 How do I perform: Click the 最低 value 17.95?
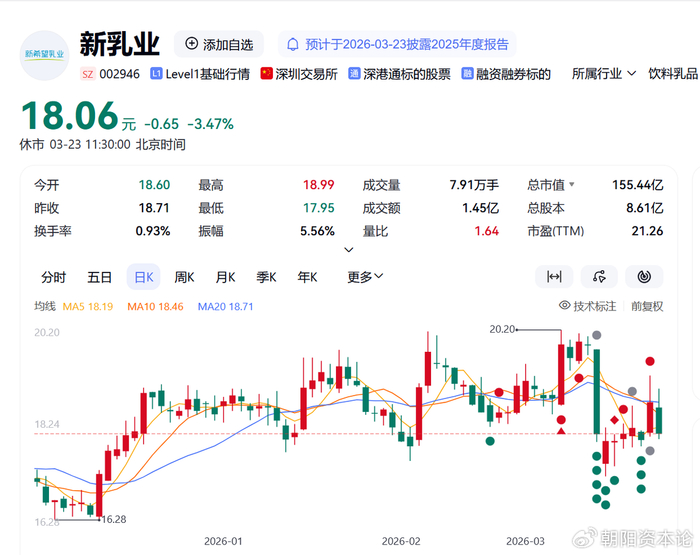(318, 208)
